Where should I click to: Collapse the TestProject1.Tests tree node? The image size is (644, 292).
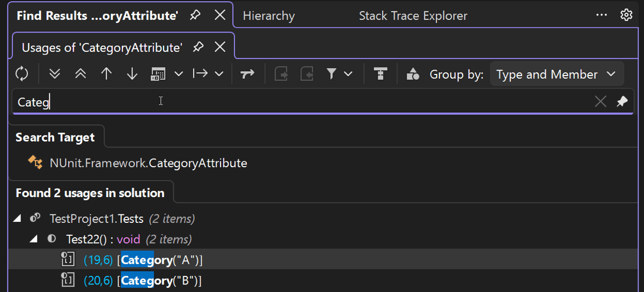[17, 219]
